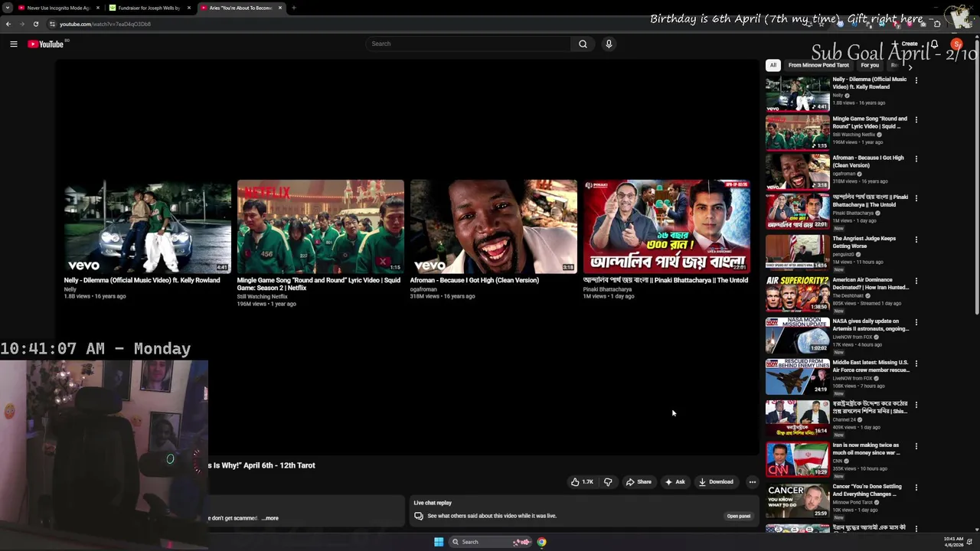The image size is (980, 551).
Task: Start voice search with microphone icon
Action: [x=609, y=44]
